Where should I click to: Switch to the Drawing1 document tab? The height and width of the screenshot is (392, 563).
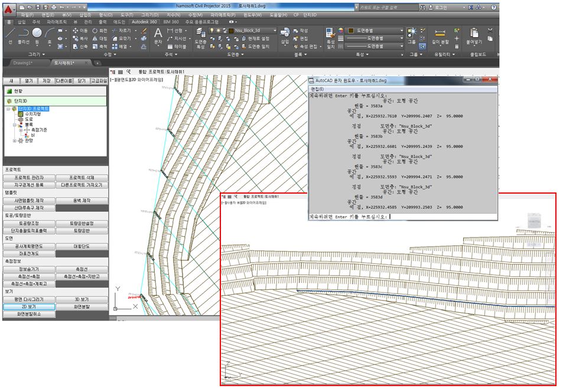click(22, 63)
